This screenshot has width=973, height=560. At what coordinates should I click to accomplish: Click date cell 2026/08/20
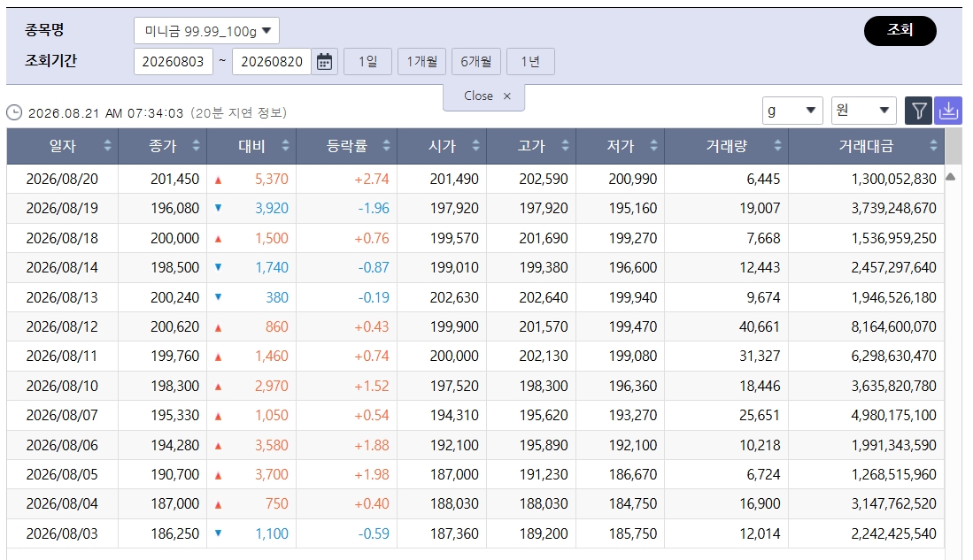(x=62, y=180)
